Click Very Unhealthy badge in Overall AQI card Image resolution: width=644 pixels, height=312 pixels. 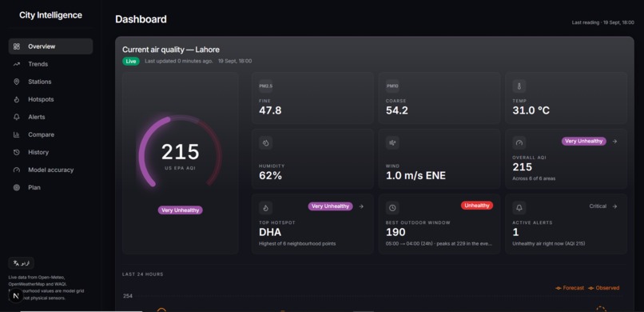pos(583,141)
